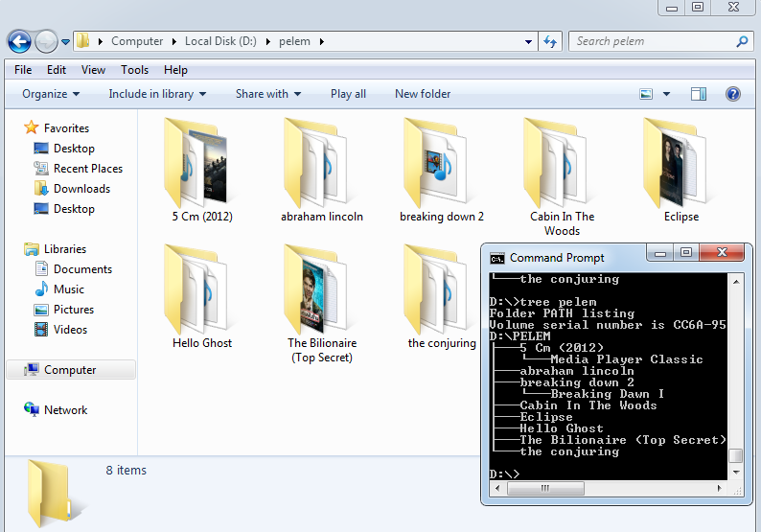
Task: Open the File menu
Action: [23, 70]
